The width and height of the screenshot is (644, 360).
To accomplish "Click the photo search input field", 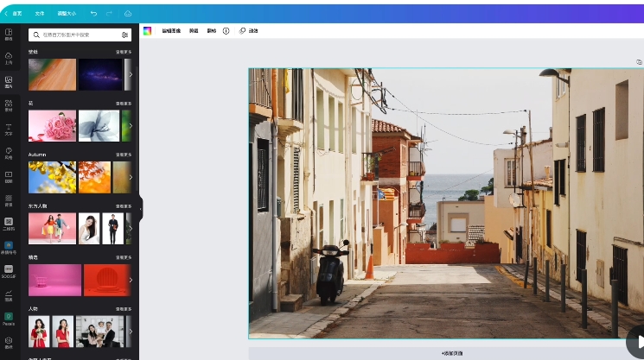I will (x=80, y=35).
